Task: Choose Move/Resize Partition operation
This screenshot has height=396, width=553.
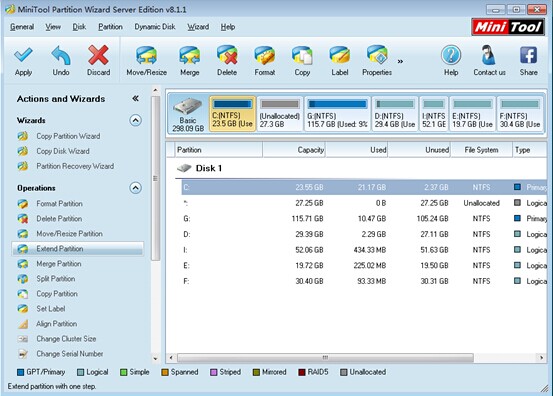Action: pos(69,234)
